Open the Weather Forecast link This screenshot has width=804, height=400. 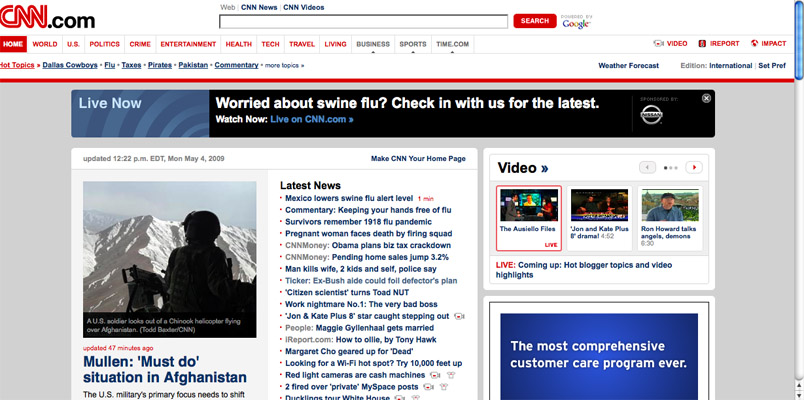[x=629, y=66]
